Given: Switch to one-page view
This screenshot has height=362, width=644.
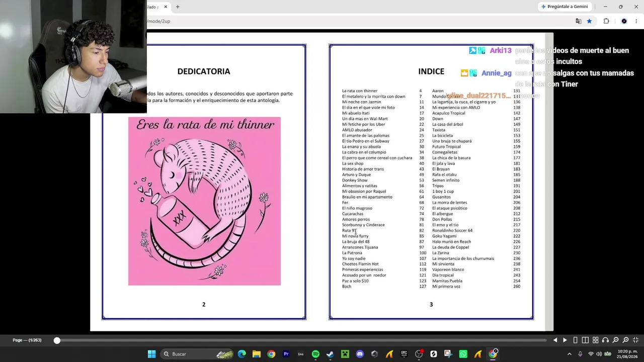Looking at the screenshot, I should tap(575, 340).
